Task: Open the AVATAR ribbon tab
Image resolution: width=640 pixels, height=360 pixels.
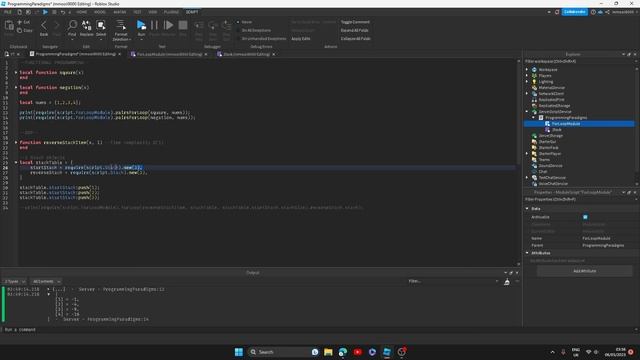Action: coord(120,12)
